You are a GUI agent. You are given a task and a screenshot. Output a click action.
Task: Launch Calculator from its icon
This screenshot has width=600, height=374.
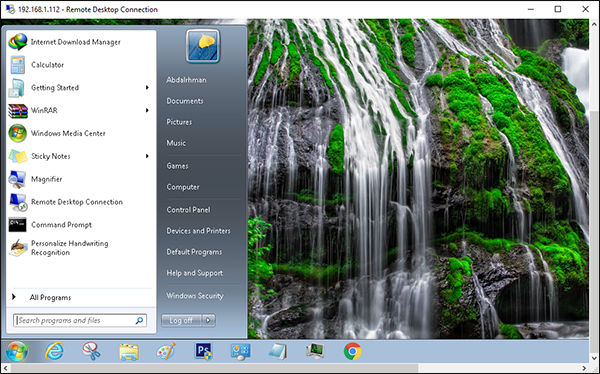18,65
